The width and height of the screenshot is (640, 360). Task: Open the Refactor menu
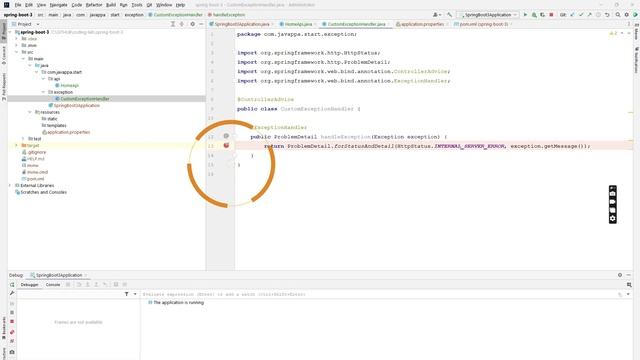pos(94,5)
